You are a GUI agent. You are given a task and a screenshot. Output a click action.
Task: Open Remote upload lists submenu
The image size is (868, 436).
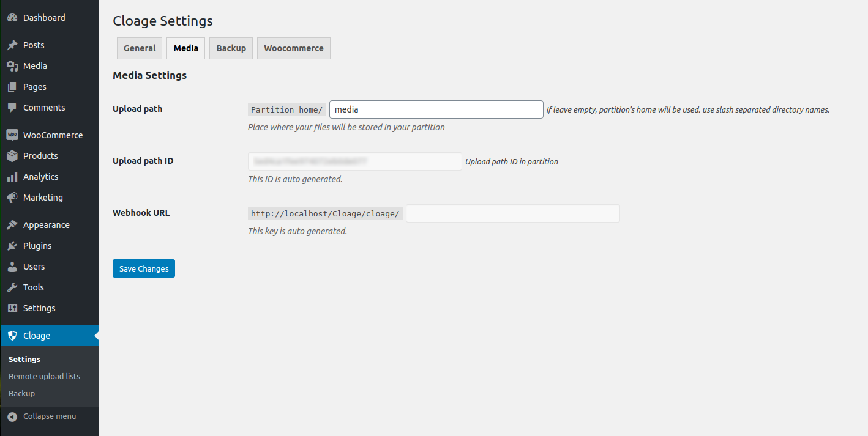pos(44,377)
